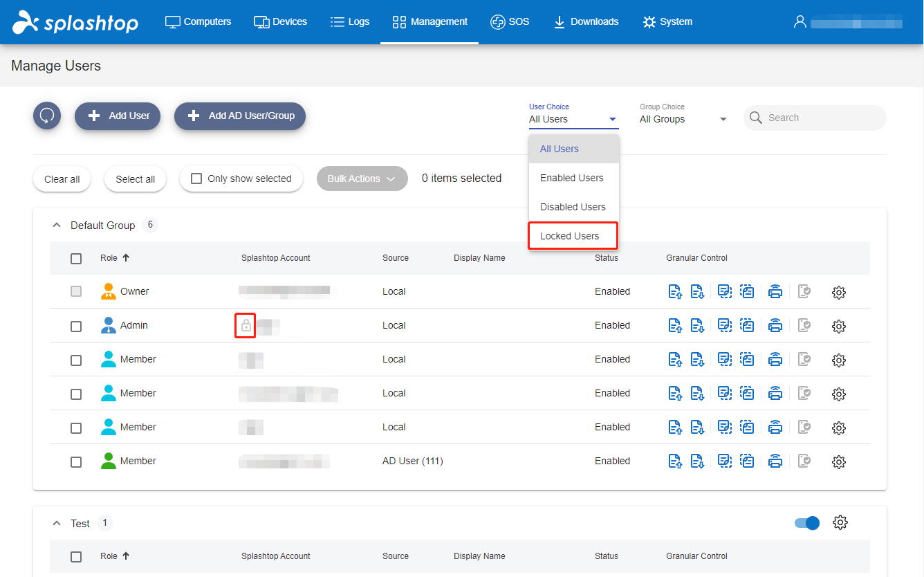This screenshot has width=924, height=577.
Task: Click the locked account padlock icon beside Admin
Action: 245,325
